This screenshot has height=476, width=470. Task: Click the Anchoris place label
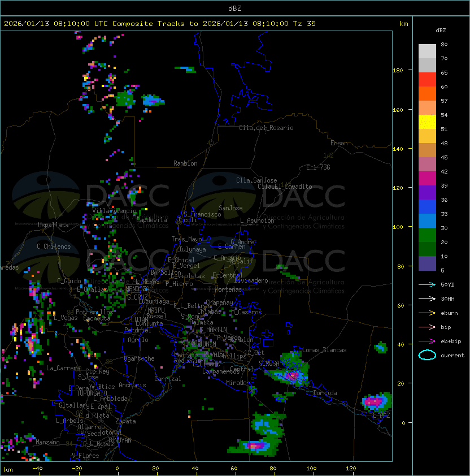point(132,385)
